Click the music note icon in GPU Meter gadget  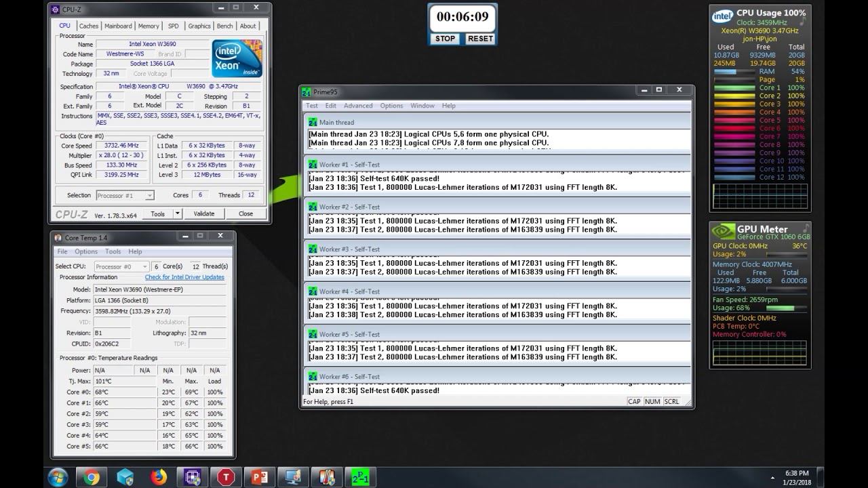point(805,228)
